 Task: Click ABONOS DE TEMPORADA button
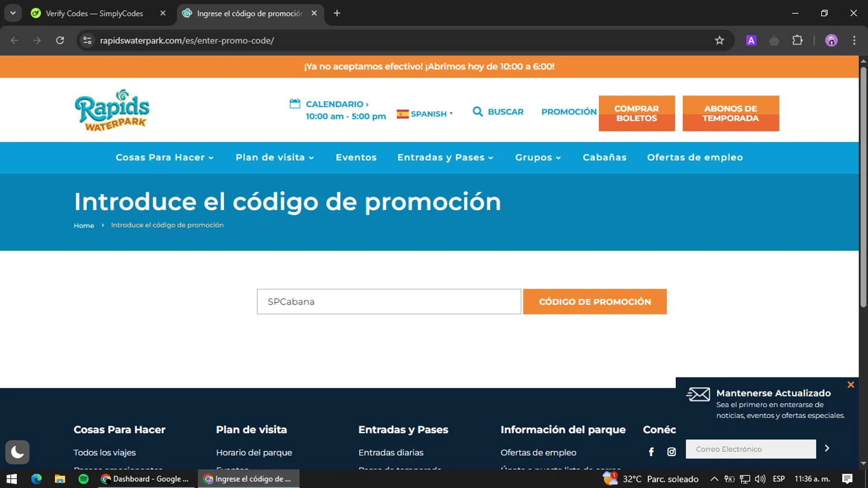pyautogui.click(x=731, y=113)
